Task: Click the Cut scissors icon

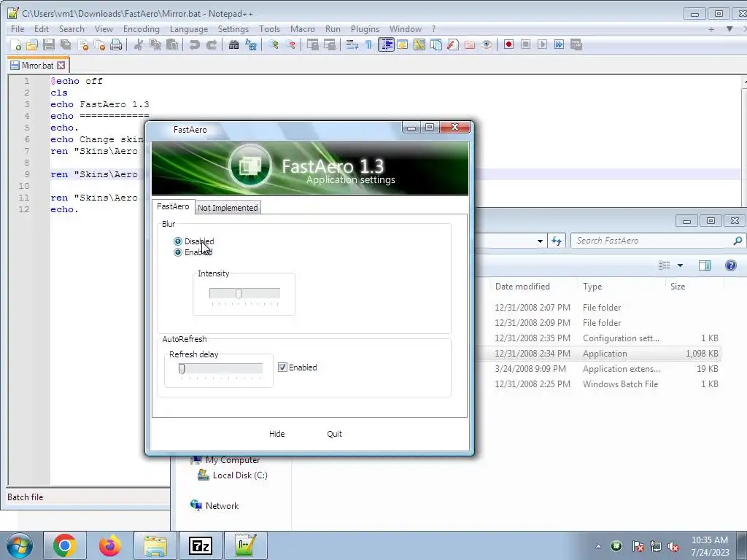Action: [139, 44]
